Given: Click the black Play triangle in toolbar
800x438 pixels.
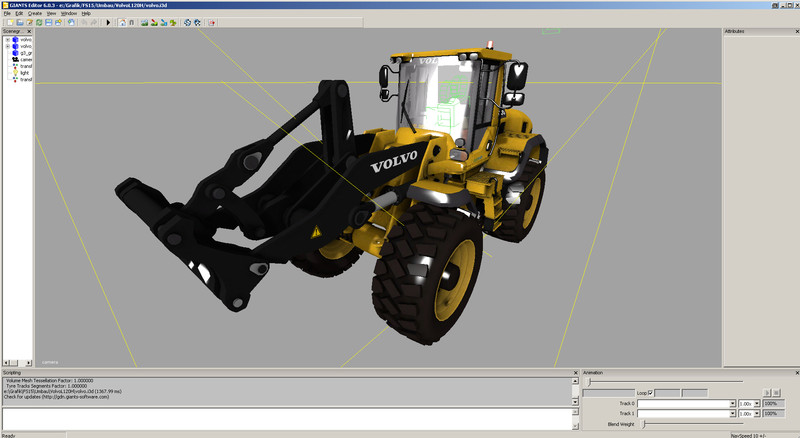Looking at the screenshot, I should point(108,22).
